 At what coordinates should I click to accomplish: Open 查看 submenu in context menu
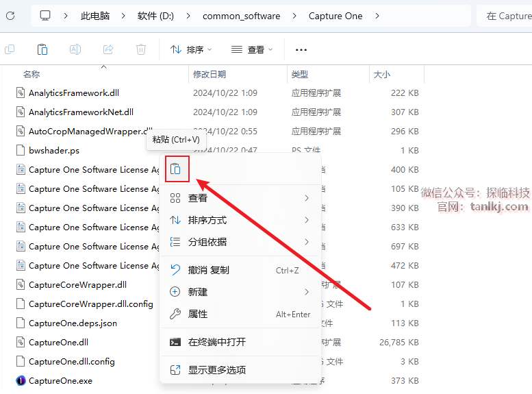pos(240,198)
